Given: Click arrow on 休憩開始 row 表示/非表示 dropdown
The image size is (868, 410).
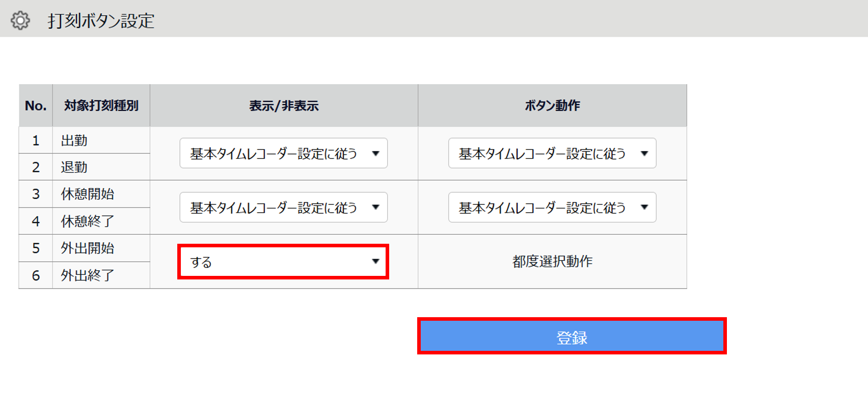Looking at the screenshot, I should (375, 207).
